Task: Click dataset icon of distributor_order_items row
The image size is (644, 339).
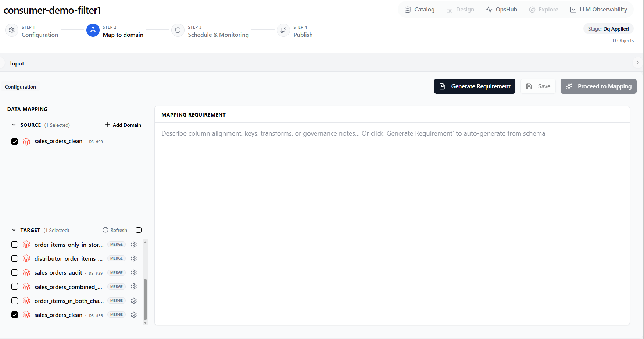Action: point(26,258)
